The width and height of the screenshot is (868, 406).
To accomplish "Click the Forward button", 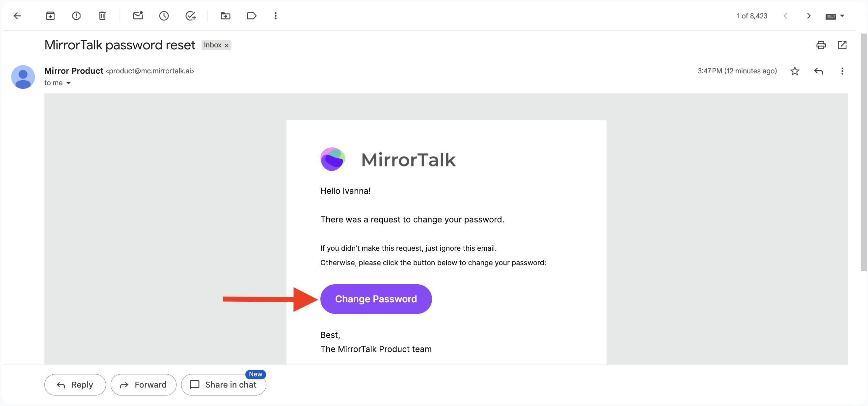I will click(143, 385).
